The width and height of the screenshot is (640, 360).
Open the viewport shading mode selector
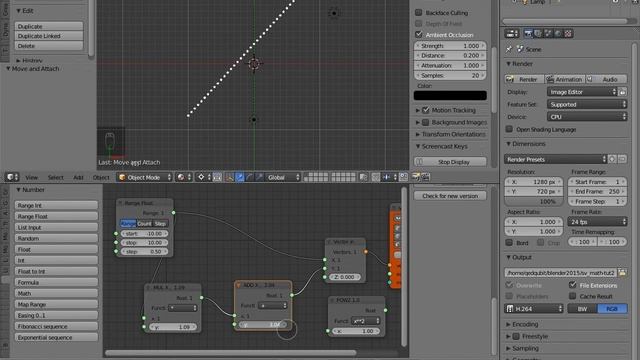tap(184, 177)
